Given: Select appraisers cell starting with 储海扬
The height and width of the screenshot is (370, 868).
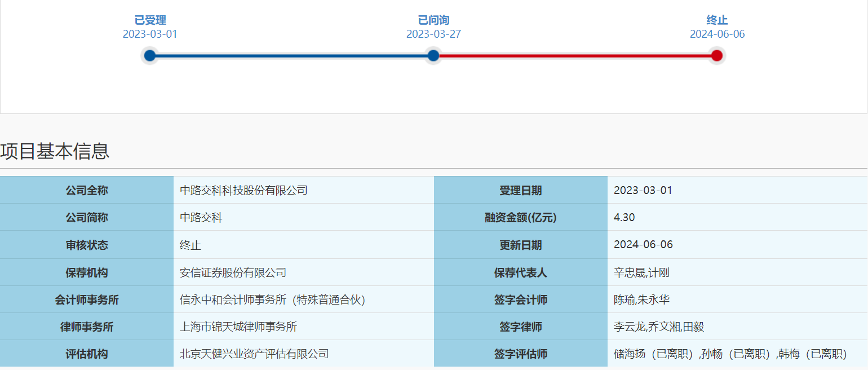Looking at the screenshot, I should click(738, 354).
